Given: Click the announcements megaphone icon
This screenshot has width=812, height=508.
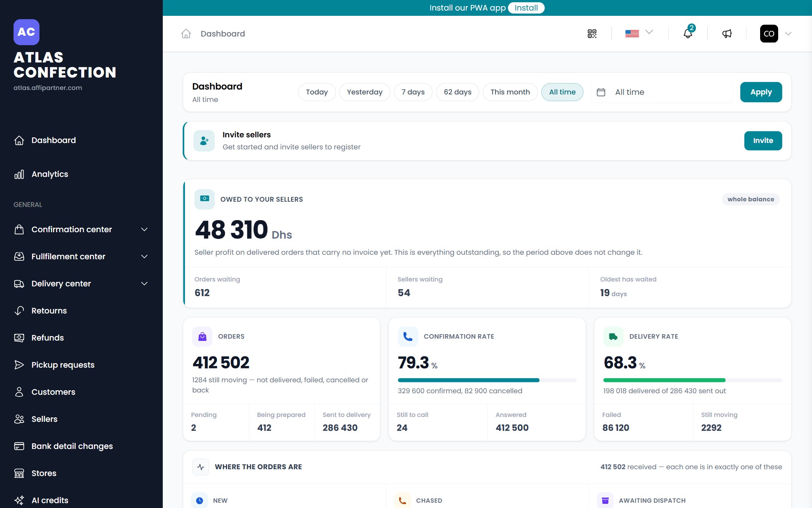Looking at the screenshot, I should (x=727, y=34).
